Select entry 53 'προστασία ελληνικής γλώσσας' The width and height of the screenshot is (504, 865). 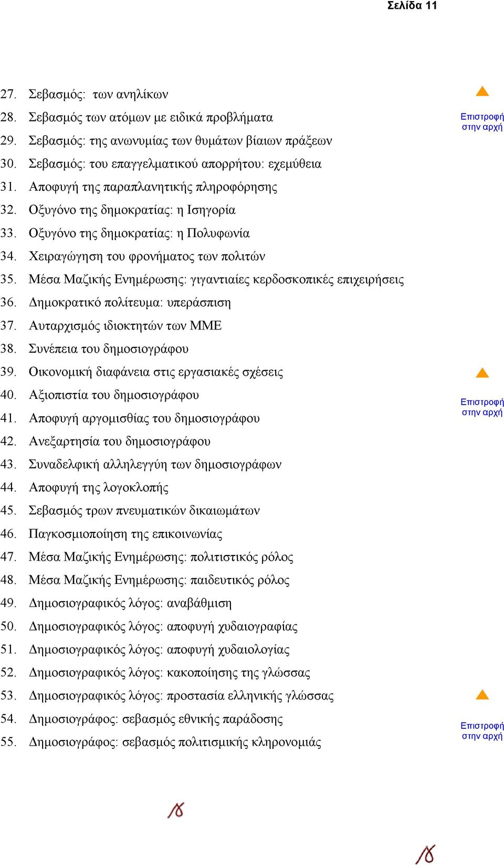[x=181, y=696]
